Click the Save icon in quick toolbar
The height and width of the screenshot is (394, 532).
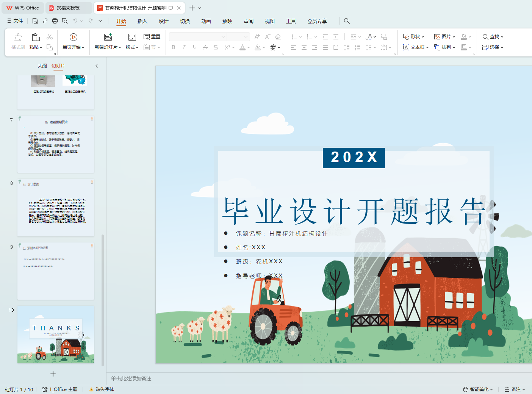click(35, 21)
